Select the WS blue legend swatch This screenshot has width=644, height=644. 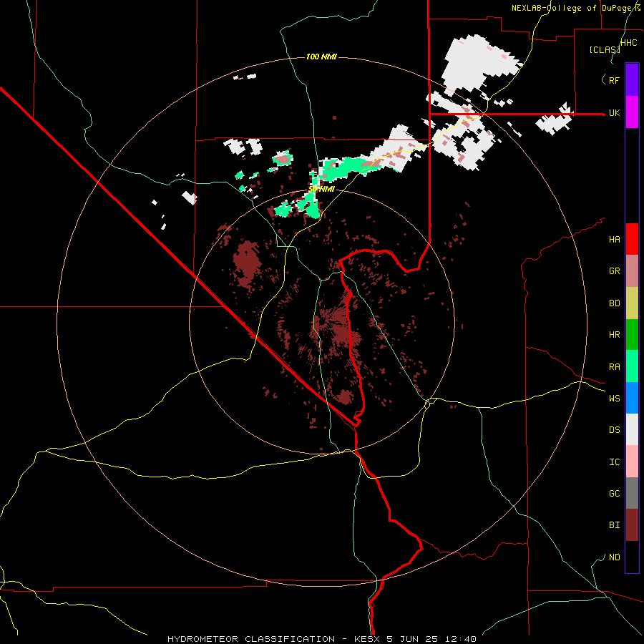pos(632,398)
